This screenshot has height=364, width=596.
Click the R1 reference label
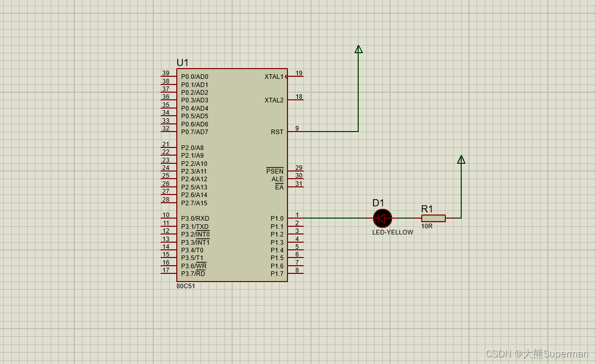coord(427,209)
